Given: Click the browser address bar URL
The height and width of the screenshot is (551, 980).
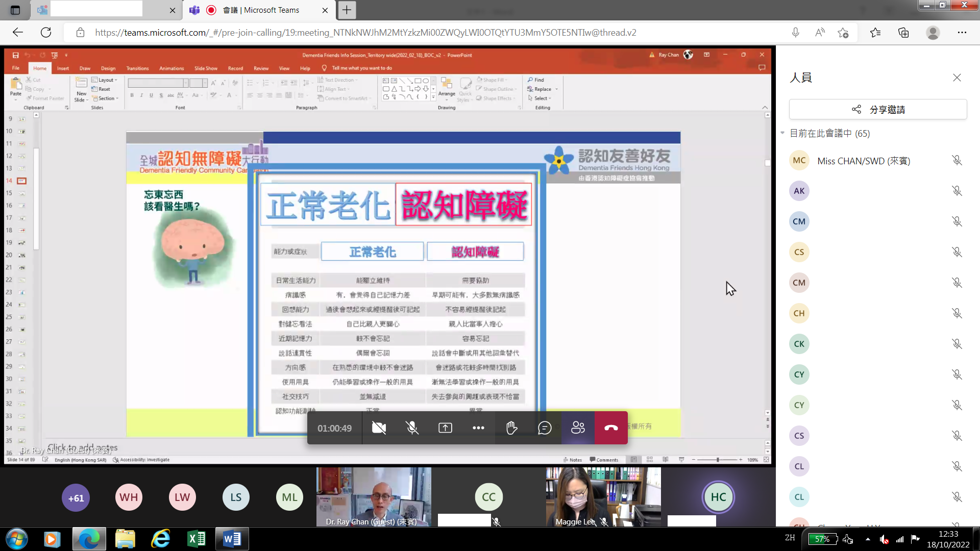Looking at the screenshot, I should [365, 33].
